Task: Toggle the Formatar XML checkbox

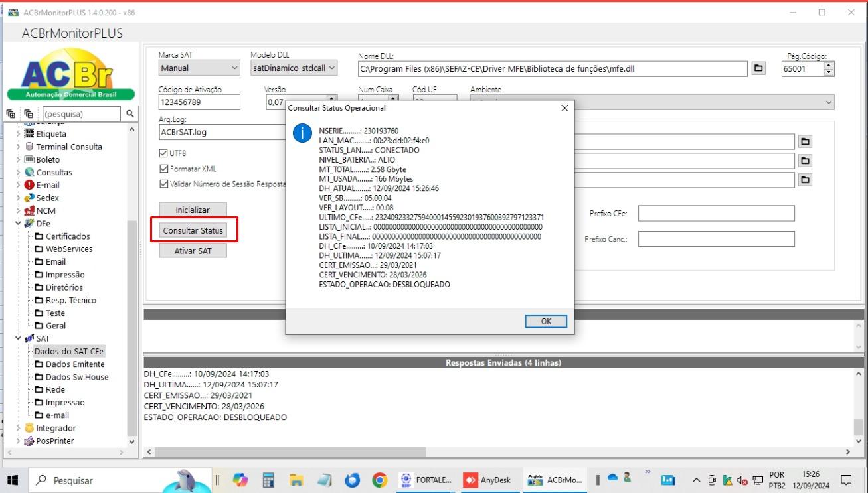Action: point(164,169)
